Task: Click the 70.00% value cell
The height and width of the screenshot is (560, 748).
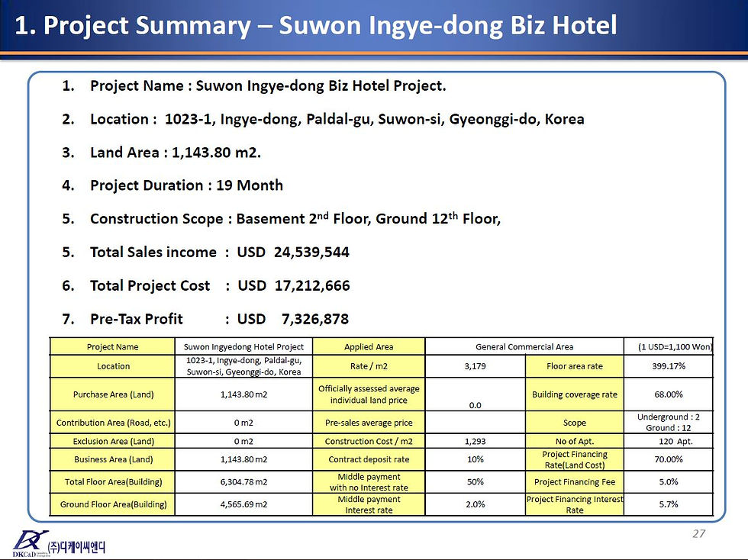Action: (669, 459)
